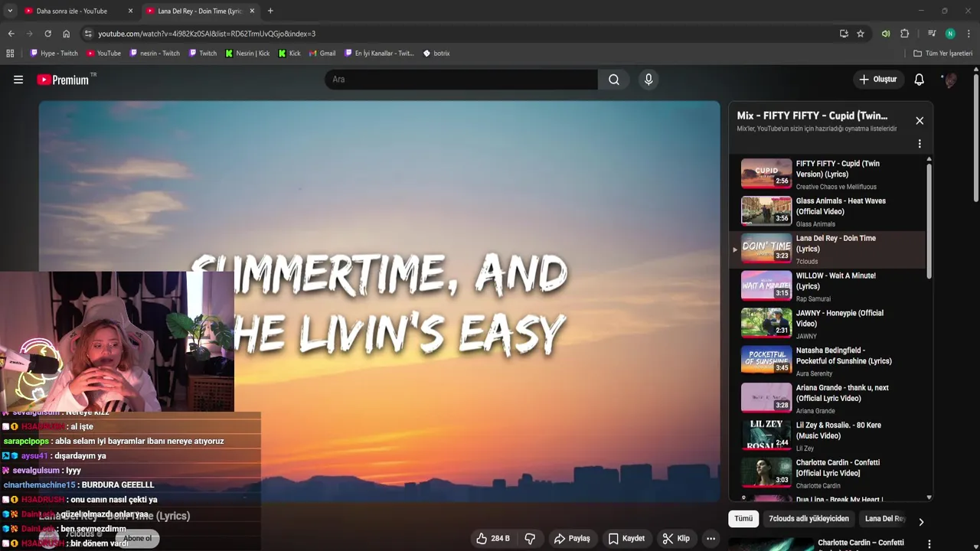The image size is (980, 551).
Task: Click the Klip clip button
Action: [676, 539]
